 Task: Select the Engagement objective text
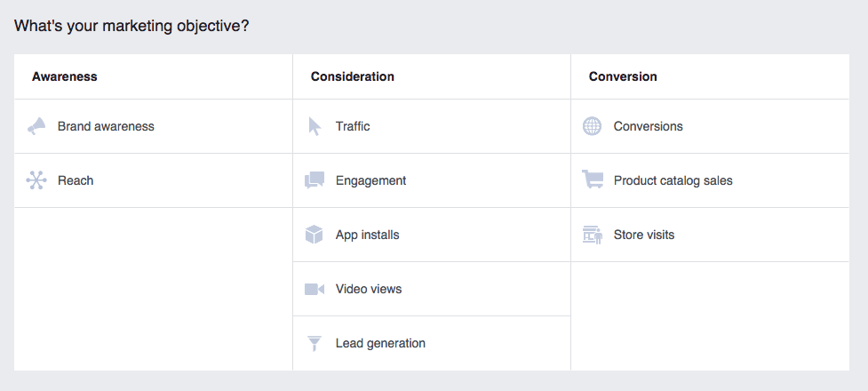pyautogui.click(x=370, y=180)
